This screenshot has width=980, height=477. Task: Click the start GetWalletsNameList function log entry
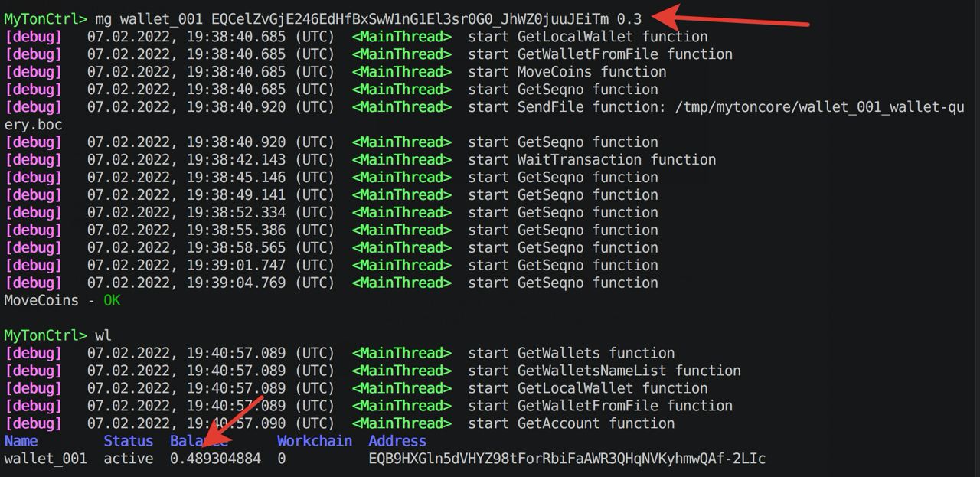pos(604,371)
